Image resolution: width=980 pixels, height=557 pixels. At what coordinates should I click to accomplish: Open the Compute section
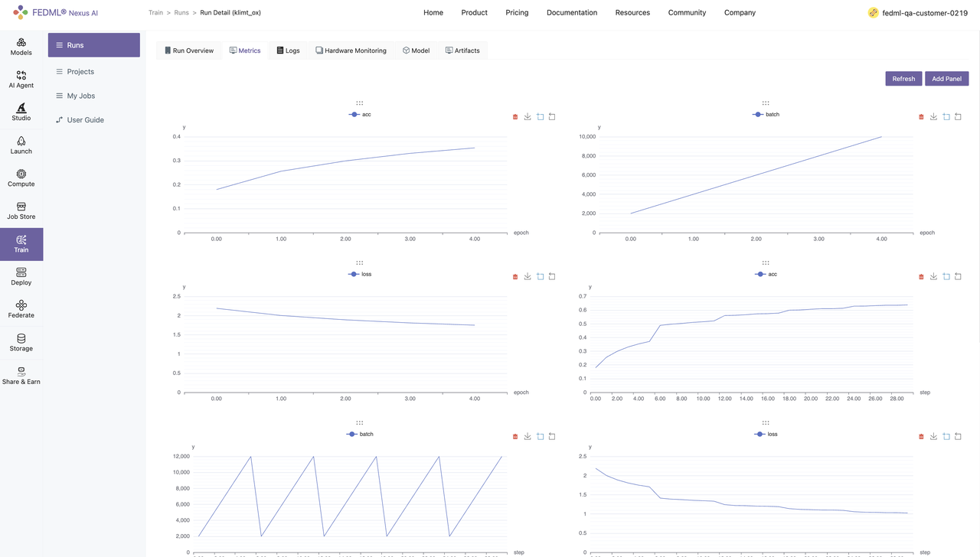pos(21,178)
